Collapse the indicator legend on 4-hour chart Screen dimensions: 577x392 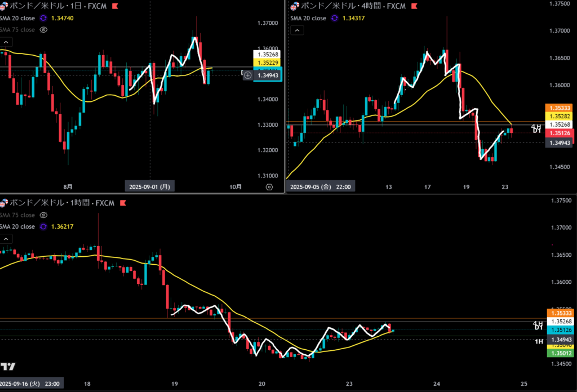click(297, 31)
